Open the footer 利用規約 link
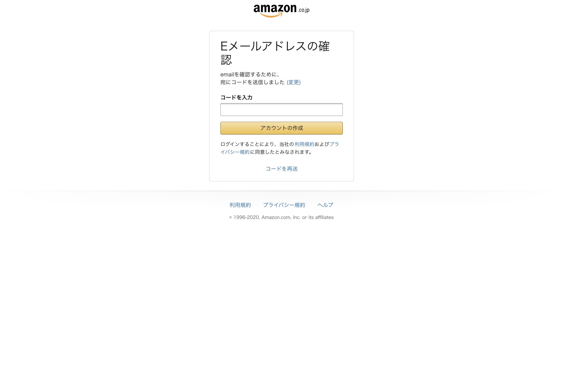563x392 pixels. pos(240,205)
